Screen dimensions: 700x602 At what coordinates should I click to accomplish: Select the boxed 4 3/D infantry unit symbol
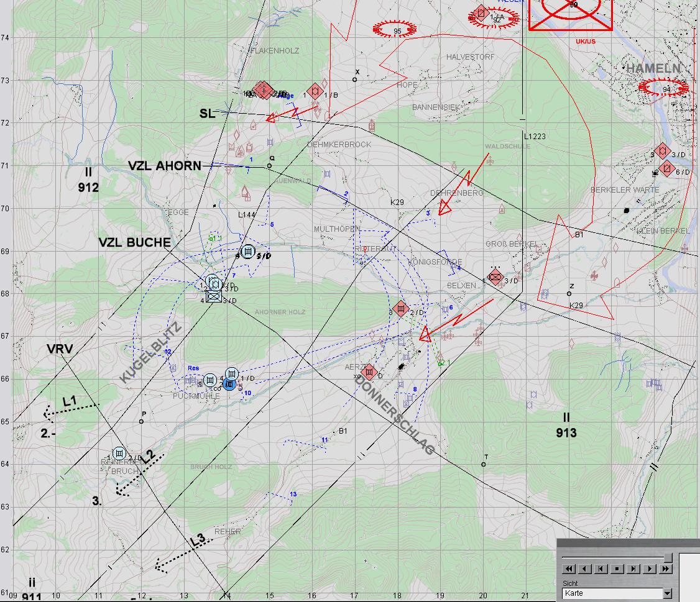(x=214, y=297)
